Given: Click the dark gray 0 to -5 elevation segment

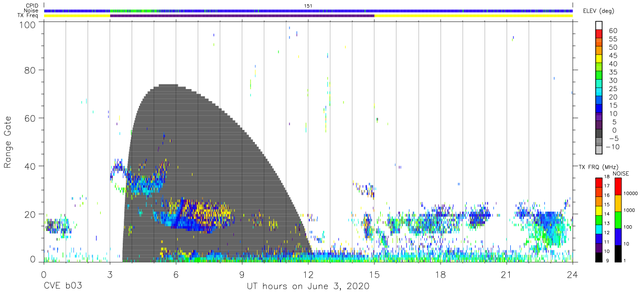Looking at the screenshot, I should (599, 134).
